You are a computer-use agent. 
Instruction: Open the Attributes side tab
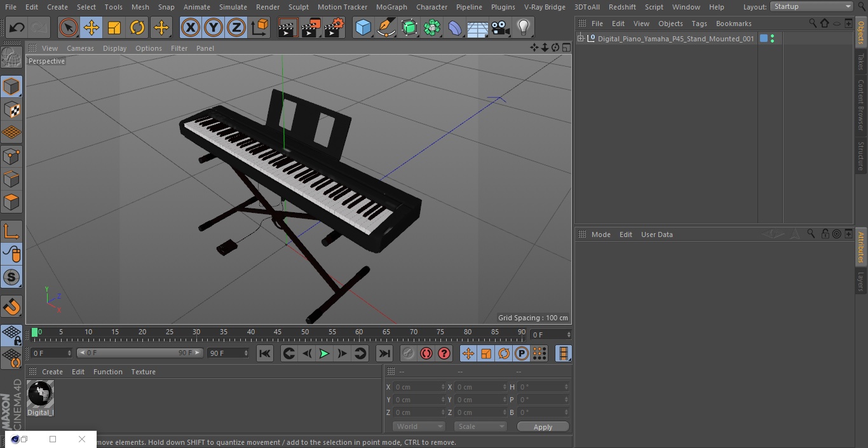tap(861, 248)
